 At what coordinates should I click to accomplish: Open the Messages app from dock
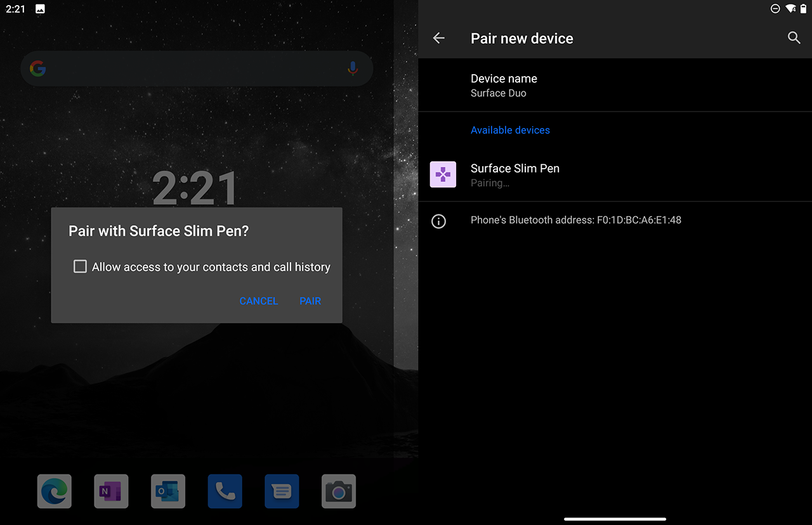coord(282,491)
